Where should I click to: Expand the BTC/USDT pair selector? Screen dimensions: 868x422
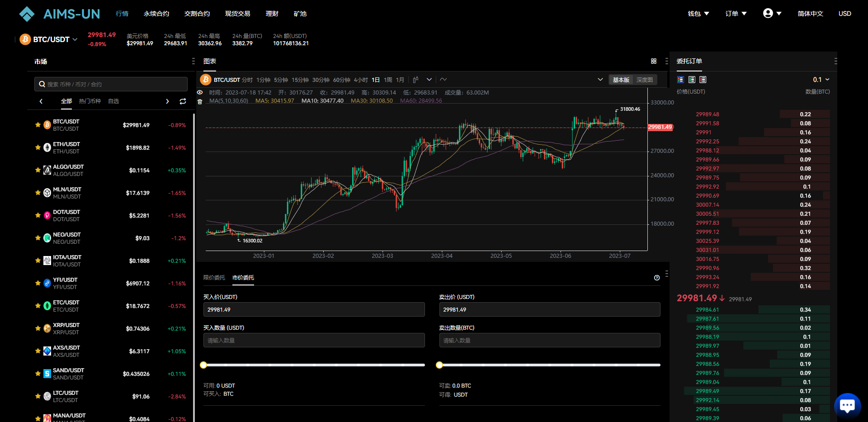click(75, 39)
